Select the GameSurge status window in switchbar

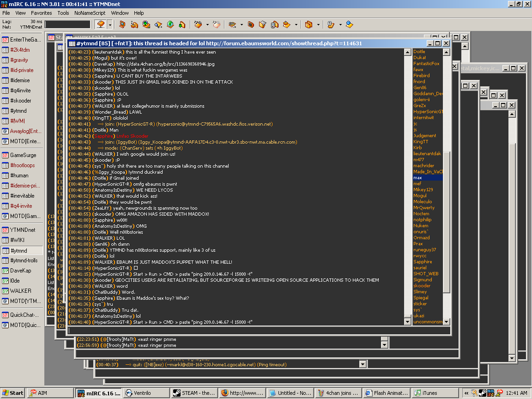(x=22, y=155)
